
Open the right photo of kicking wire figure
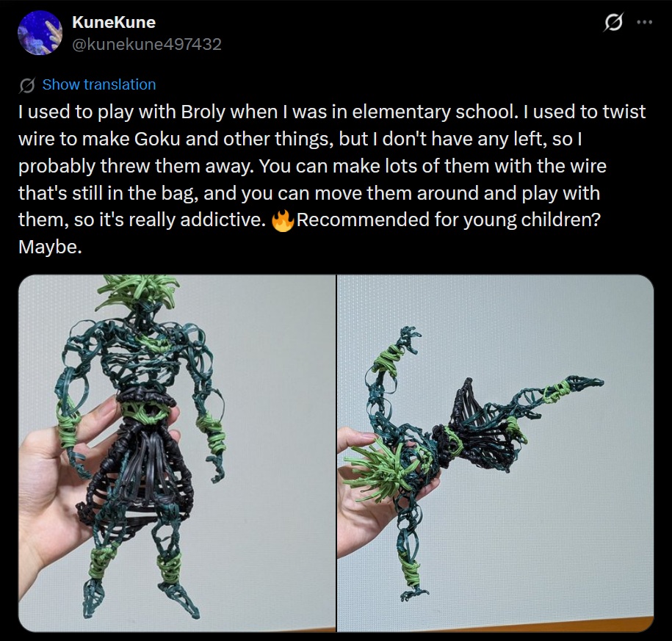coord(496,453)
